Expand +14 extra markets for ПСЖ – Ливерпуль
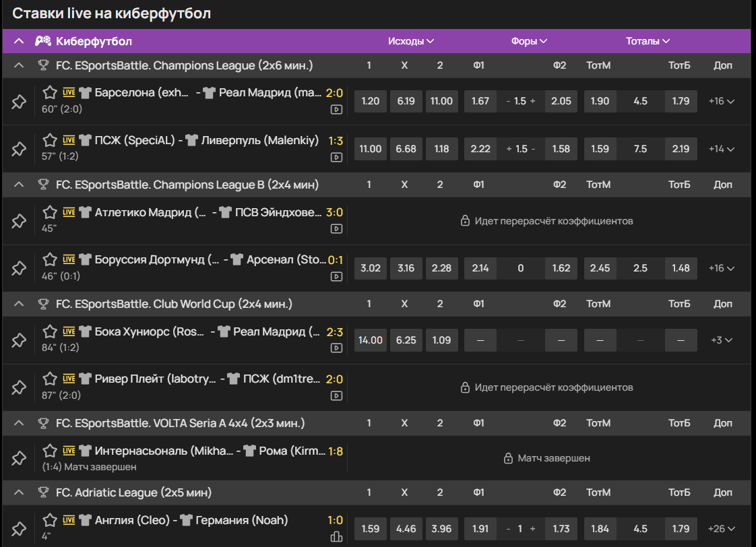The width and height of the screenshot is (756, 547). point(721,149)
